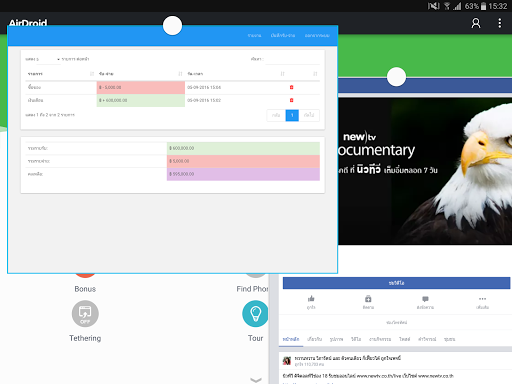The image size is (512, 384).
Task: Tap the save bookmark icon on the page
Action: pyautogui.click(x=368, y=299)
